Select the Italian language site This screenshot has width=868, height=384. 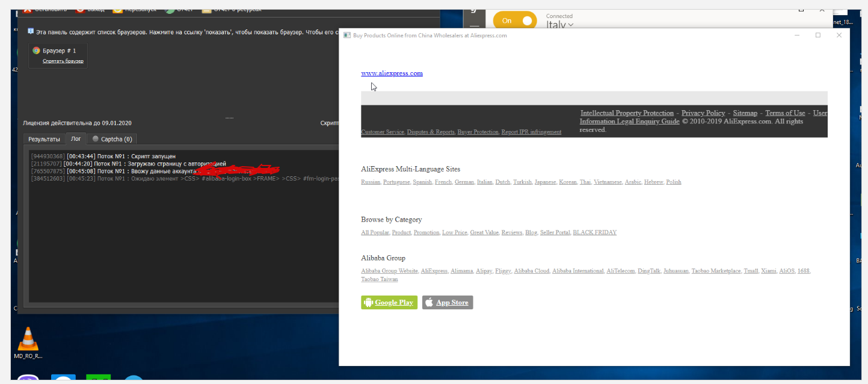[x=485, y=182]
